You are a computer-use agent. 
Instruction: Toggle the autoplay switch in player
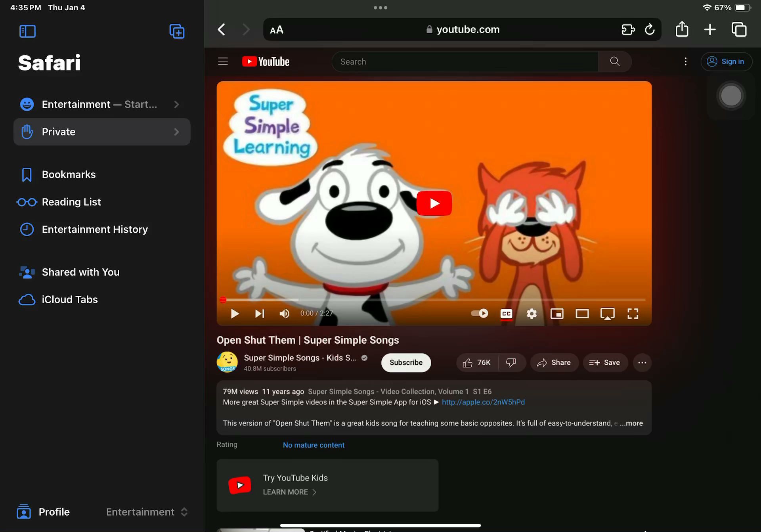[x=480, y=313]
